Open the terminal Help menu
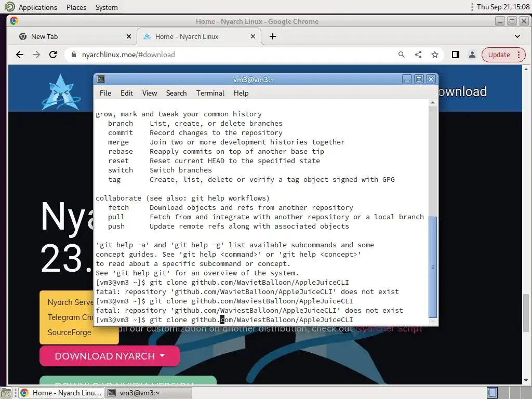The image size is (532, 399). point(241,93)
